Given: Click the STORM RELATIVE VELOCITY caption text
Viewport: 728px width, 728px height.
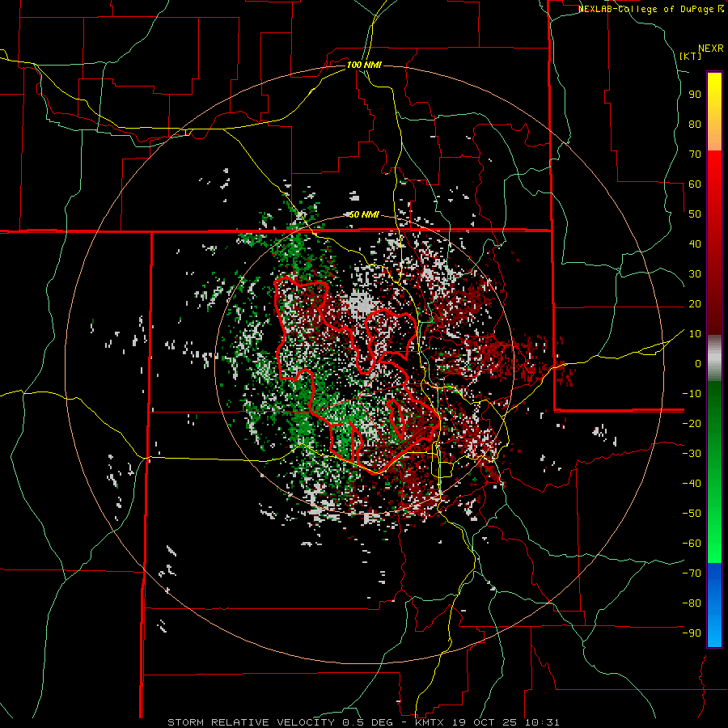Looking at the screenshot, I should point(251,722).
